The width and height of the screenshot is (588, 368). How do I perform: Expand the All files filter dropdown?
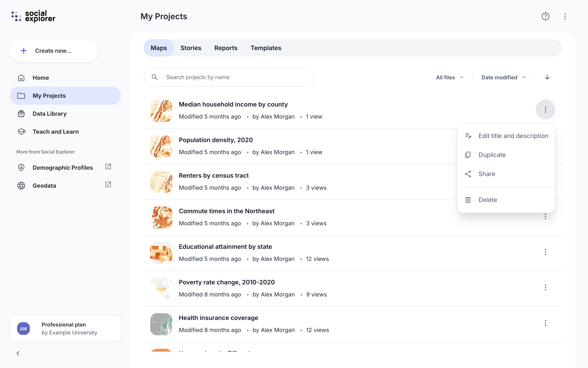click(450, 77)
